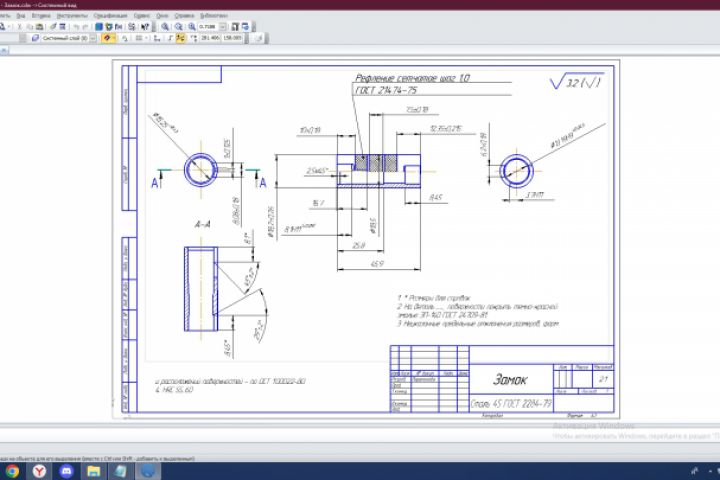Click the f(x) variables icon
This screenshot has height=480, width=720.
118,27
